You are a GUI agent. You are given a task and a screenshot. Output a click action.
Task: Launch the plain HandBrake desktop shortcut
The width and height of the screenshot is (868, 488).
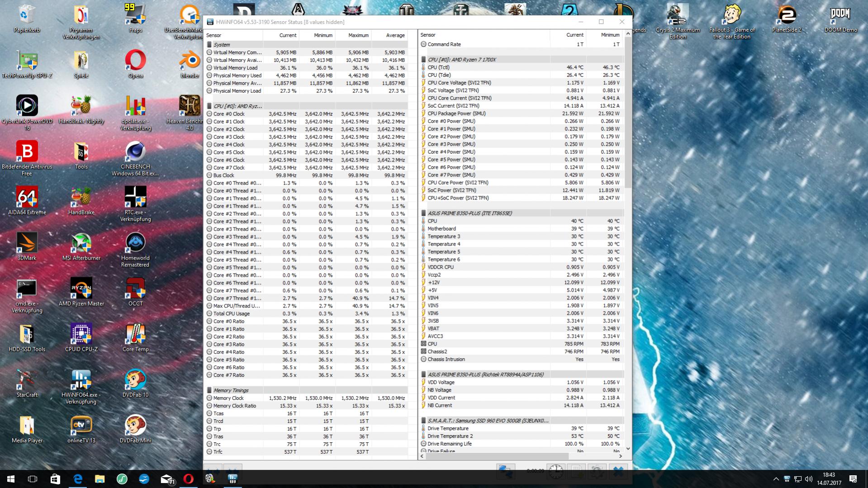pos(81,201)
